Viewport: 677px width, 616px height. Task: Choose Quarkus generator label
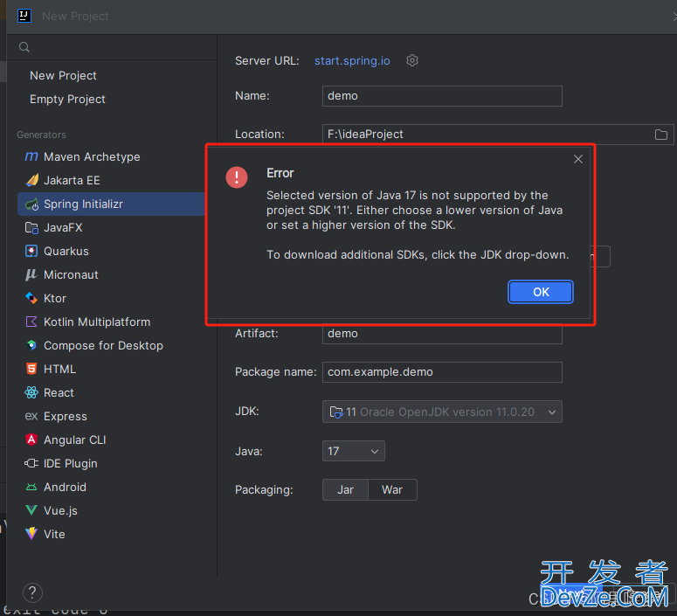click(66, 251)
